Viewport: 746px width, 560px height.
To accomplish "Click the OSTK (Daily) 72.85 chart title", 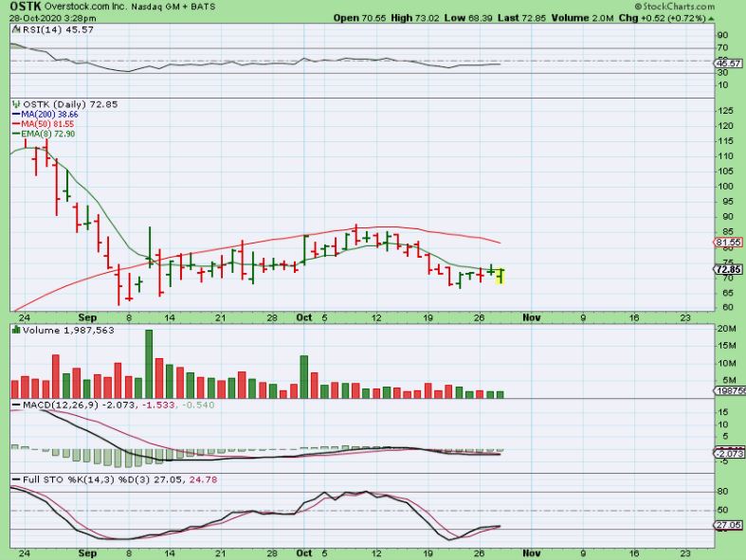I will (70, 104).
